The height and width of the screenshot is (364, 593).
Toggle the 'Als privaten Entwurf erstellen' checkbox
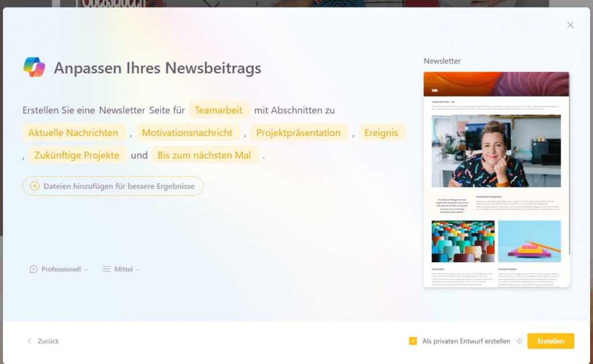412,341
